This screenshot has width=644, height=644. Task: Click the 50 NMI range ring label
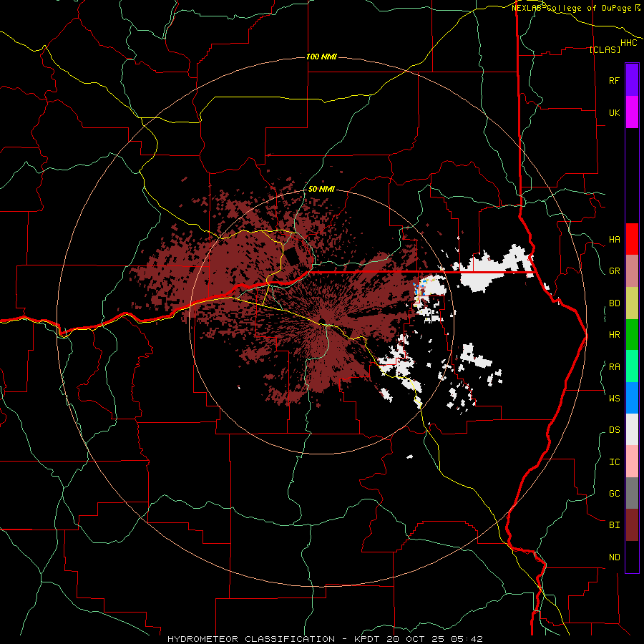click(x=321, y=189)
